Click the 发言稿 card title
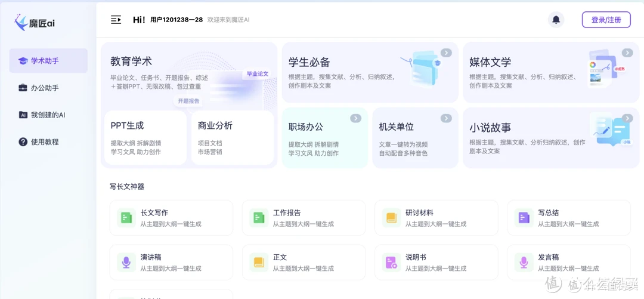Viewport: 644px width, 299px height. pyautogui.click(x=549, y=257)
